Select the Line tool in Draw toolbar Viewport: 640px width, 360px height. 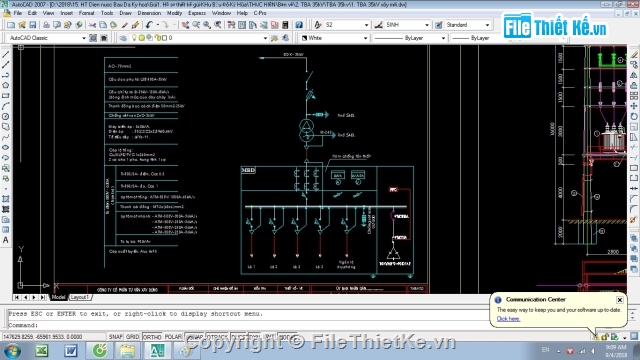[x=6, y=54]
